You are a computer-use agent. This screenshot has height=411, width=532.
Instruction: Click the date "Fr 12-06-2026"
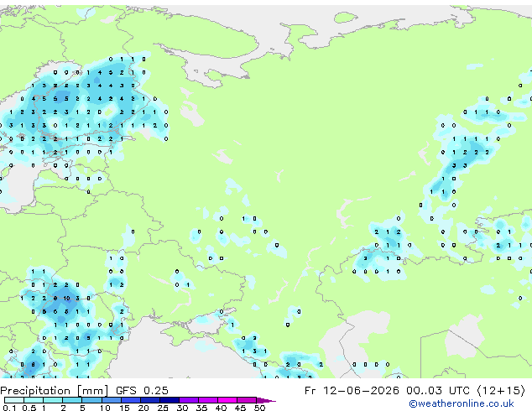click(352, 391)
